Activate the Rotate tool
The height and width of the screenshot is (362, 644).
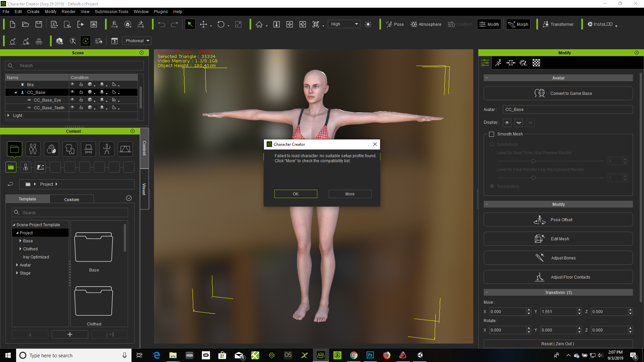coord(221,24)
